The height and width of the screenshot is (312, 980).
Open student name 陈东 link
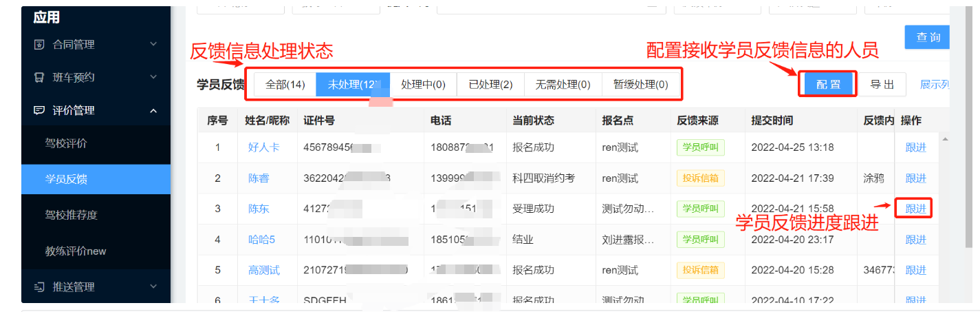click(259, 209)
